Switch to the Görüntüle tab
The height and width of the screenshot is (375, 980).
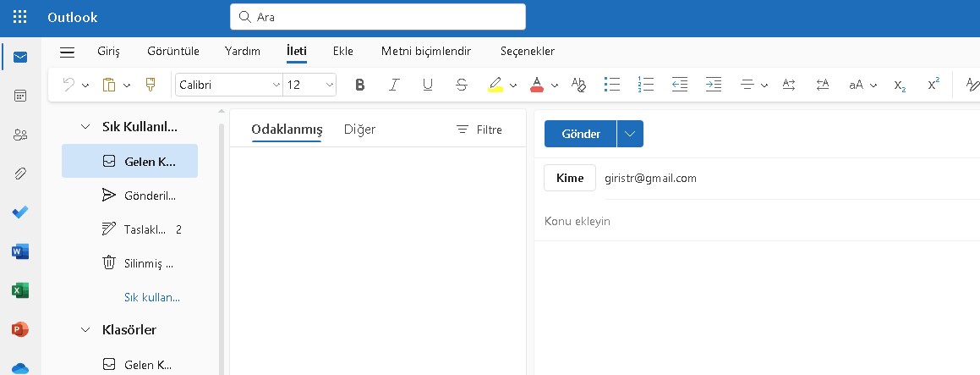173,52
